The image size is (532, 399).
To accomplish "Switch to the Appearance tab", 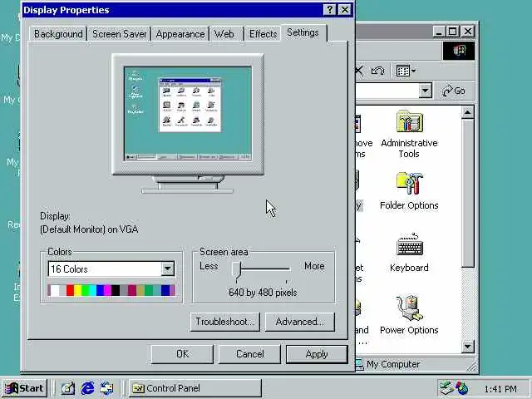I will pyautogui.click(x=180, y=34).
